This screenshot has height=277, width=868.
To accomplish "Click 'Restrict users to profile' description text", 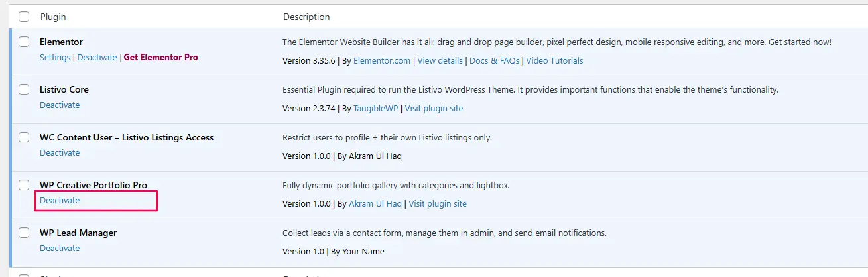I will click(x=387, y=138).
